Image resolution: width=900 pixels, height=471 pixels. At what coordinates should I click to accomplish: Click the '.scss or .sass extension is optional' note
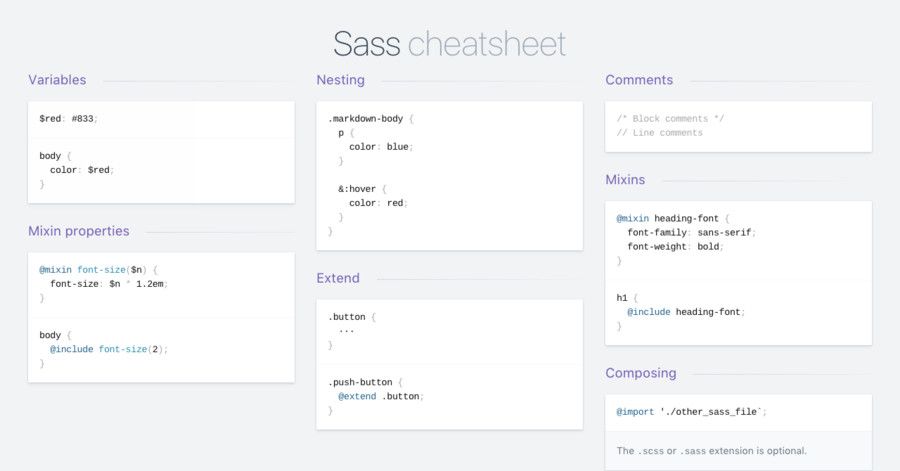pyautogui.click(x=712, y=451)
